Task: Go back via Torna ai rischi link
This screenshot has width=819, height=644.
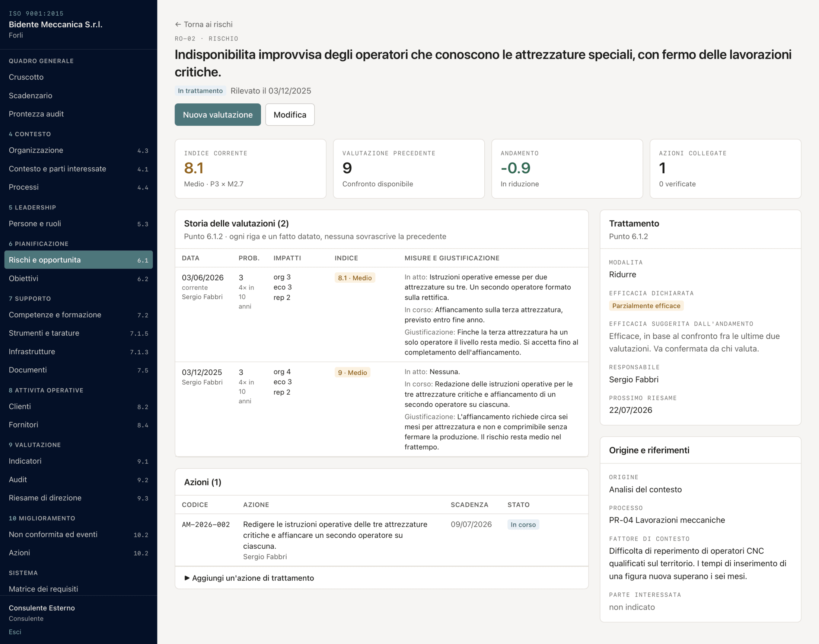Action: pos(204,25)
